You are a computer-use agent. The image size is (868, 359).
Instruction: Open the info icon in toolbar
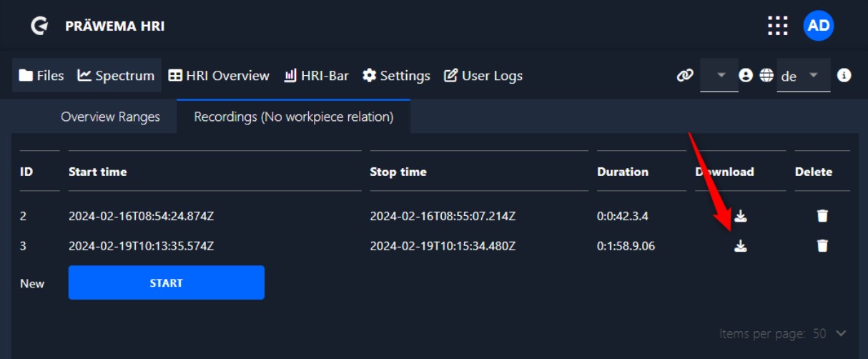click(844, 75)
